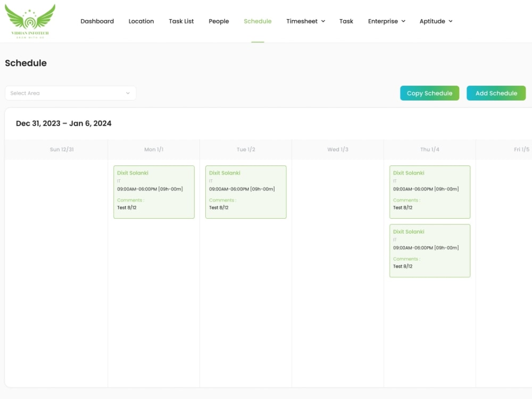Click the Dec 31, 2023 – Jan 6, 2024 heading
Screen dimensions: 532x399
click(x=63, y=123)
